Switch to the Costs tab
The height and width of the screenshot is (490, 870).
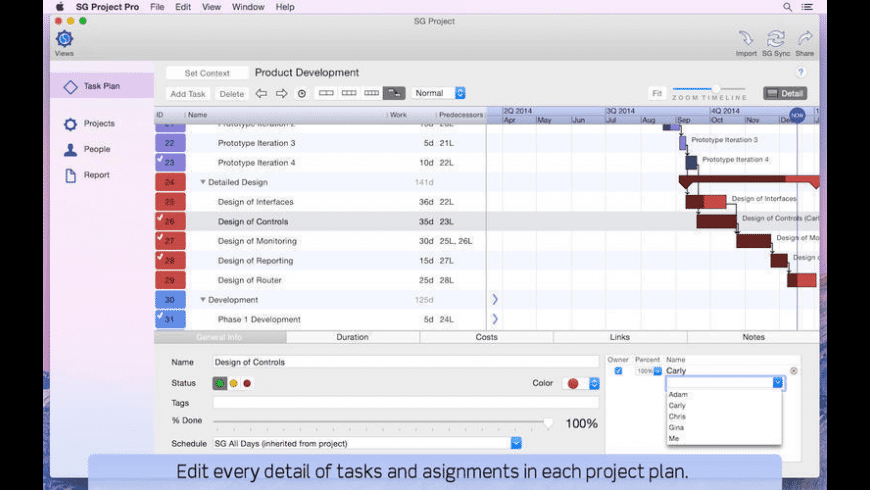(486, 338)
